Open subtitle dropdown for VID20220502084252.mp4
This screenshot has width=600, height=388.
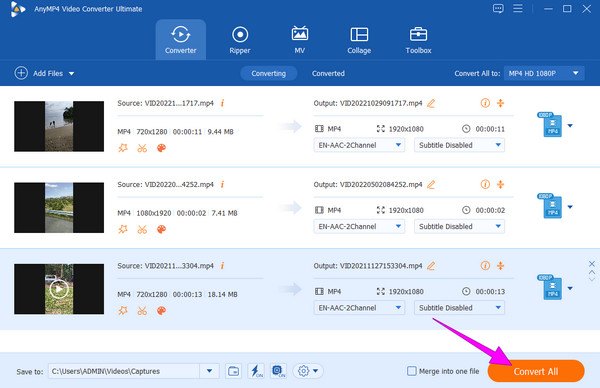(459, 227)
